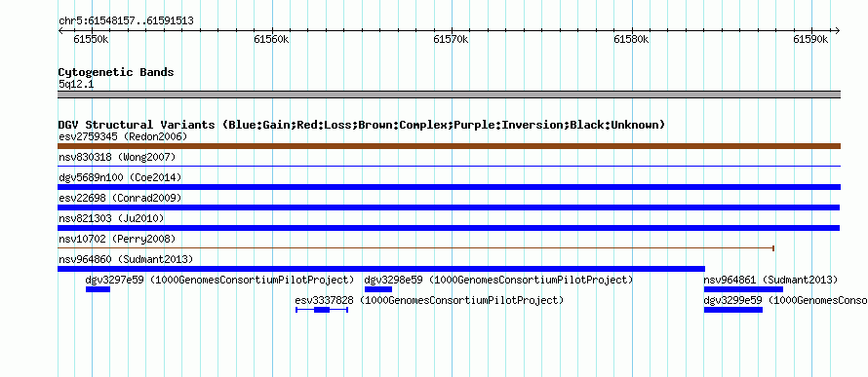
Task: Select the brown esv2759345 complex variant bar
Action: (x=449, y=146)
